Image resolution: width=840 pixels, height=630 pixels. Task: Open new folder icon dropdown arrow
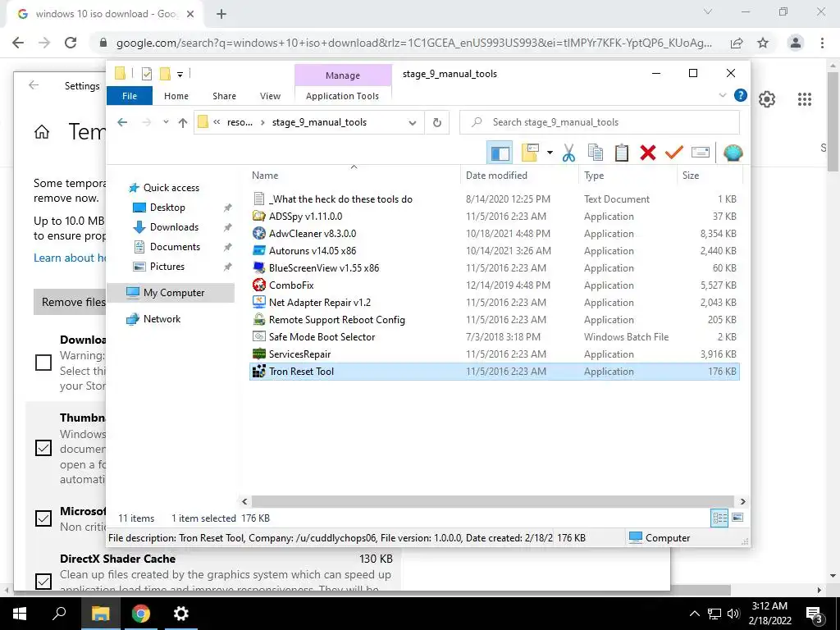pos(550,153)
